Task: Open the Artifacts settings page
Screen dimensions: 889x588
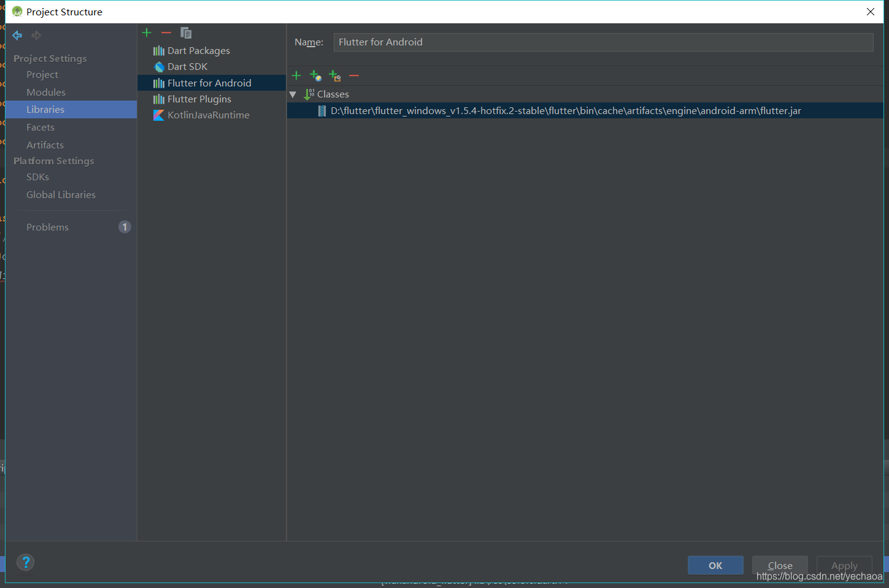Action: pyautogui.click(x=45, y=145)
